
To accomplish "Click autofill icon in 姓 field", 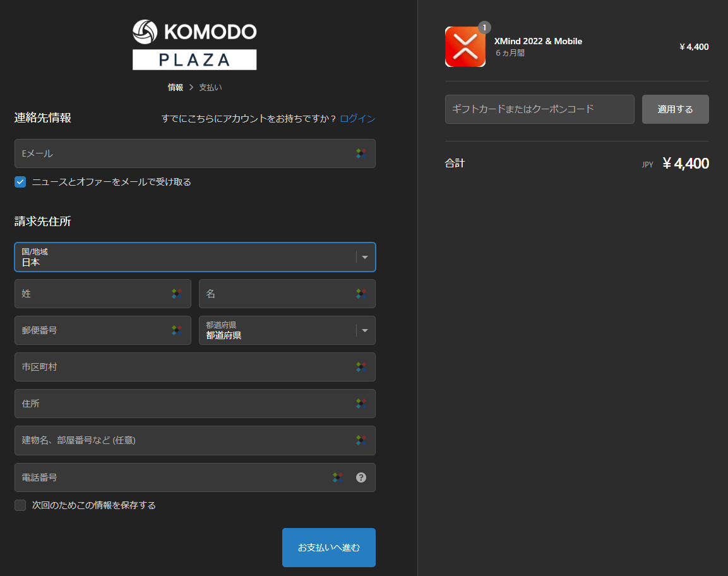I will (x=176, y=294).
